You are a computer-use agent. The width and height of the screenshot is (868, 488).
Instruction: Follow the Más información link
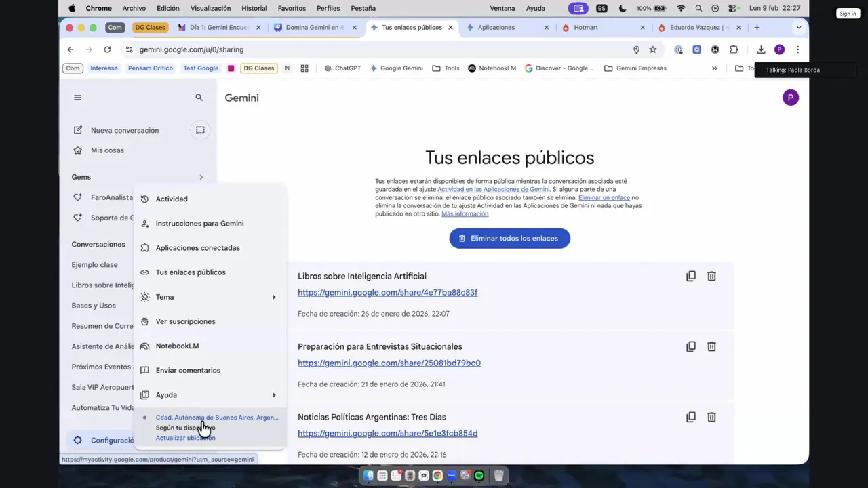pos(465,213)
